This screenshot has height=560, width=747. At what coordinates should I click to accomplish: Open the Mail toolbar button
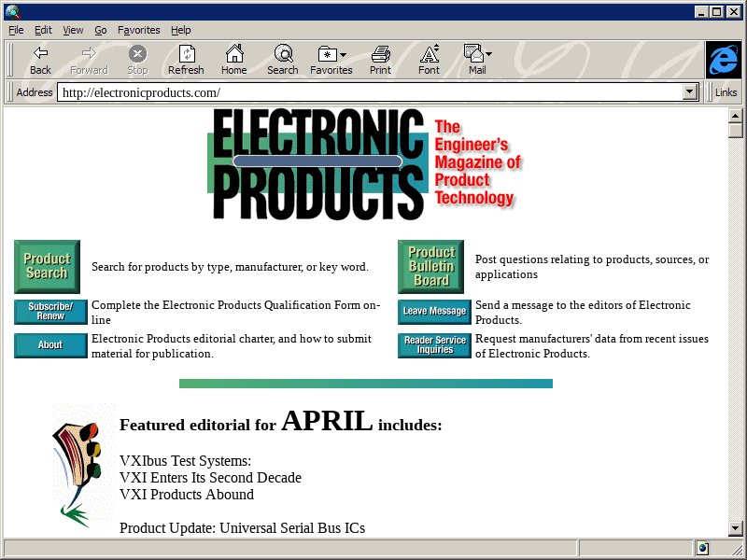coord(477,60)
